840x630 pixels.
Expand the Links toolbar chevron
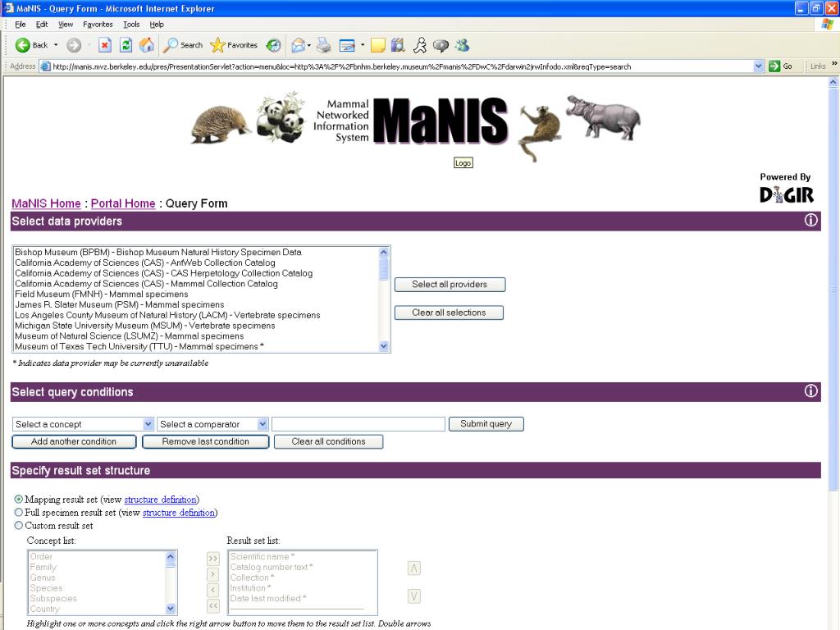(x=834, y=64)
